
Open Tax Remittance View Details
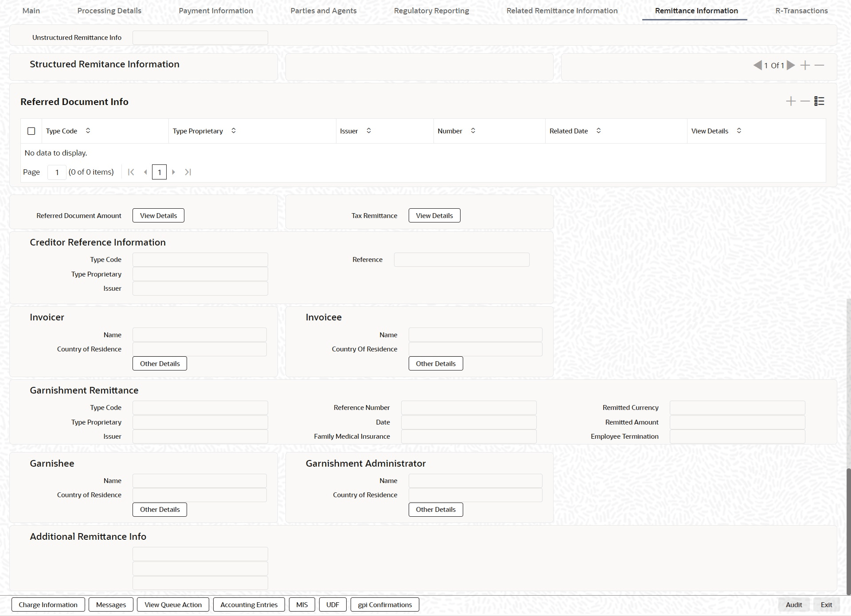[434, 215]
